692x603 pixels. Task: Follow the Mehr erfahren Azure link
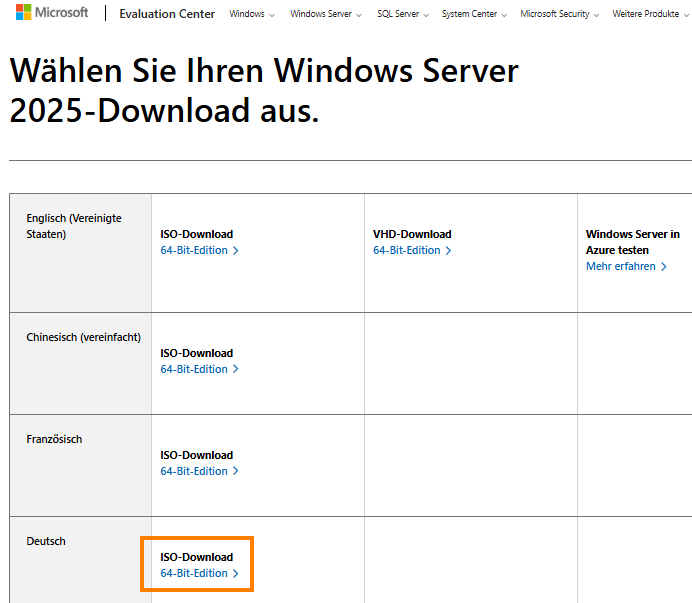tap(626, 267)
